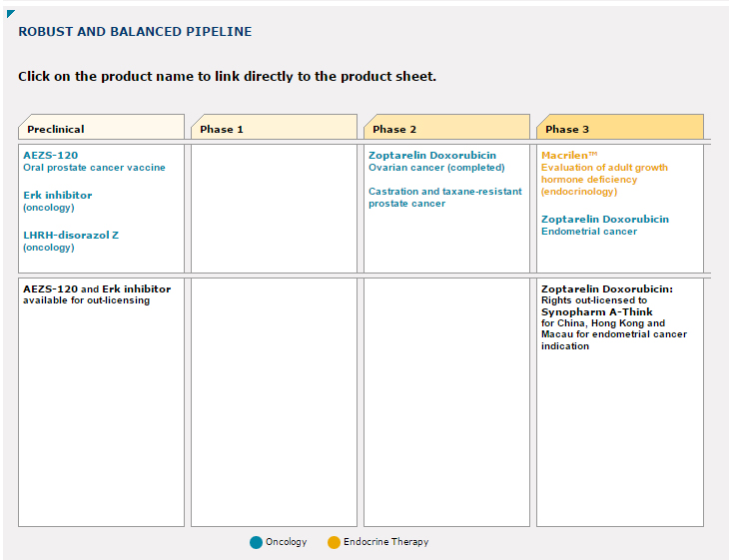This screenshot has height=560, width=729.
Task: Open the orange Macrilen product link
Action: tap(569, 156)
